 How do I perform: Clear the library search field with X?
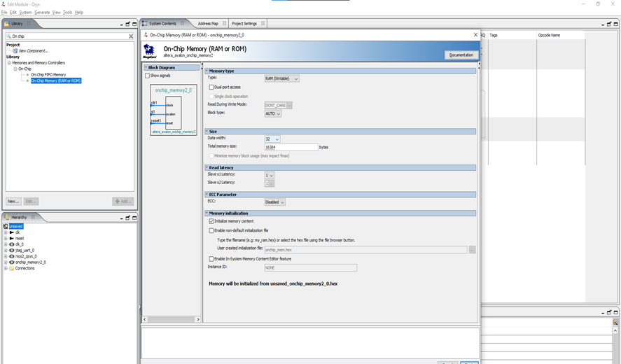tap(130, 36)
